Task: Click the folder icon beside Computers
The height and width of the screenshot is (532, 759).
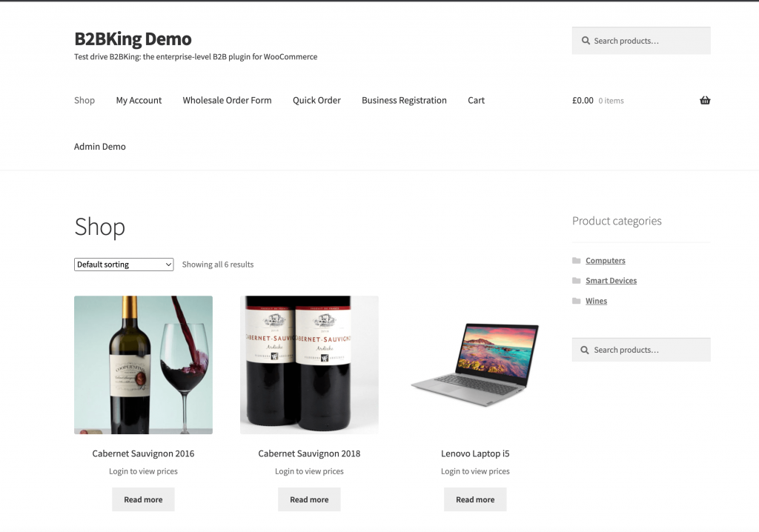Action: click(x=576, y=260)
